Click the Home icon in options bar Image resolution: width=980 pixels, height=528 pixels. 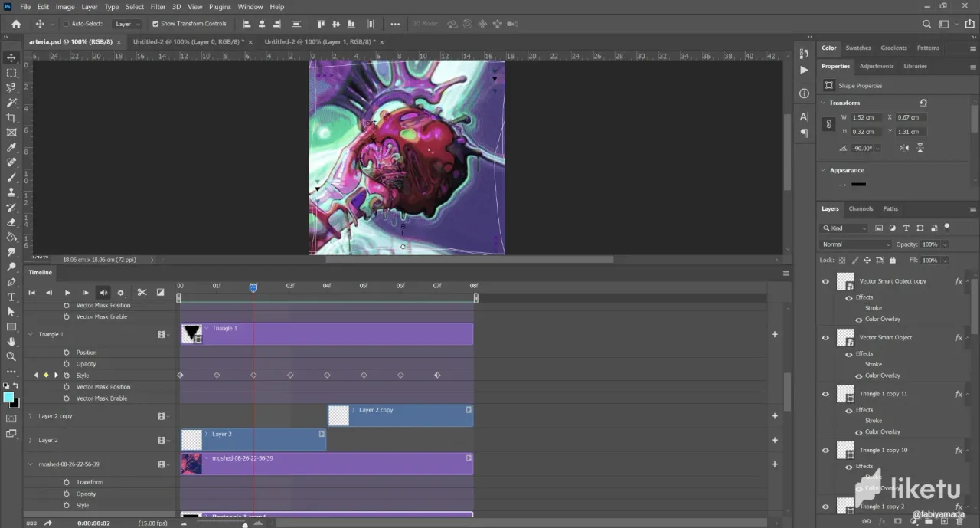point(15,24)
